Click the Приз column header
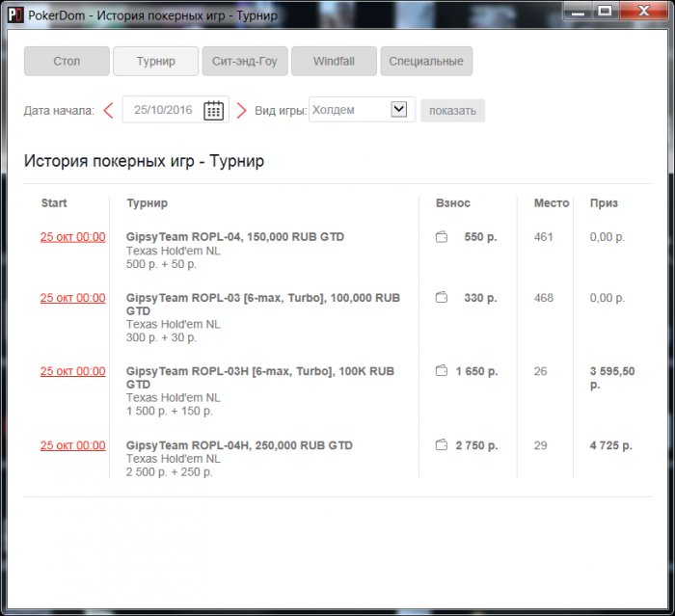This screenshot has height=616, width=675. [x=604, y=203]
